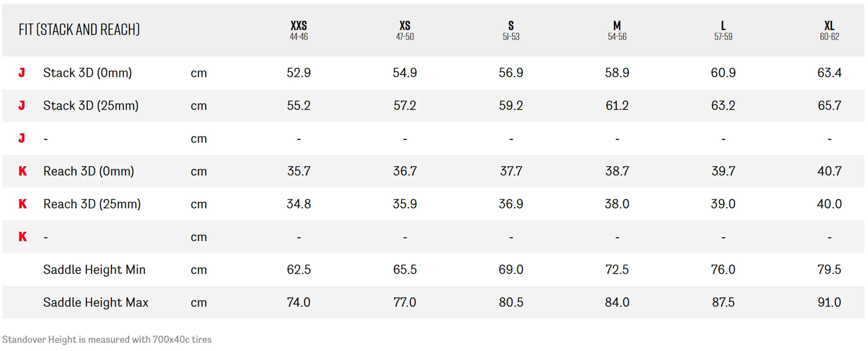Click the Reach 3D (25mm) row label

coord(92,204)
